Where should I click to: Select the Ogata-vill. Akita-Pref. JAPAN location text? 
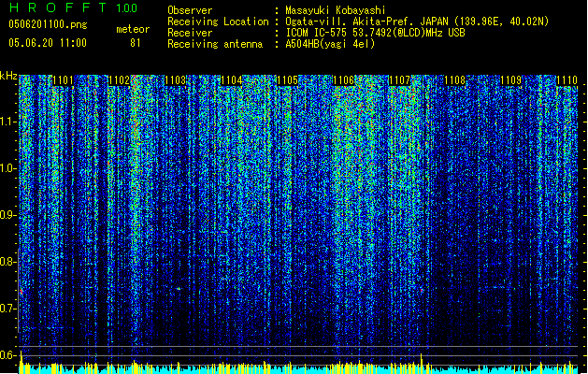click(417, 22)
